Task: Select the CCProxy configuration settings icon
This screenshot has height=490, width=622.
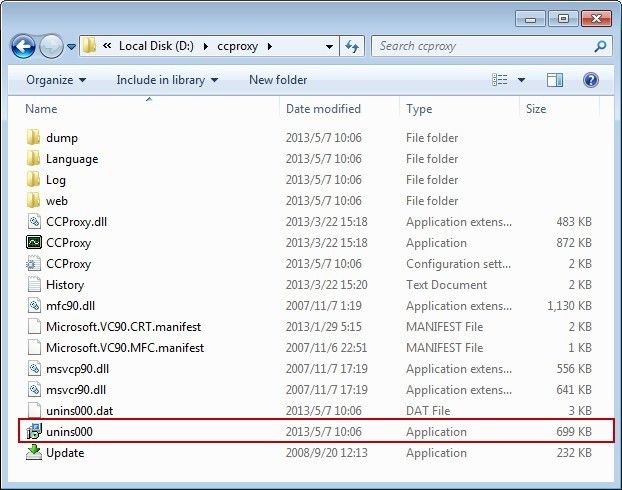Action: tap(34, 263)
